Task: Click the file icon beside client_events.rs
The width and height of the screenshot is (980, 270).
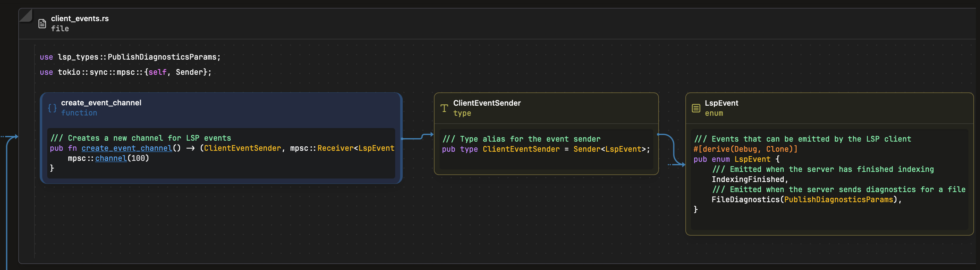Action: 42,24
